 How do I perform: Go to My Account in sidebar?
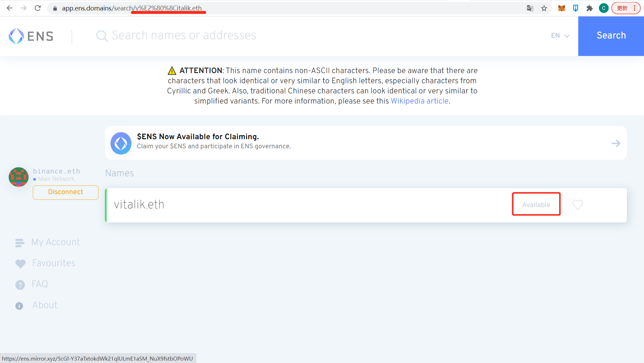(x=56, y=242)
